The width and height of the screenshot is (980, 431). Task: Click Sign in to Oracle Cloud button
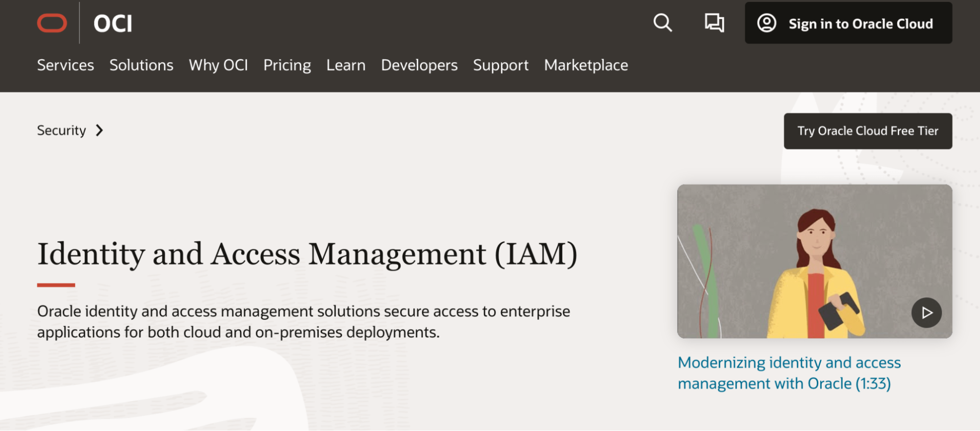click(848, 23)
